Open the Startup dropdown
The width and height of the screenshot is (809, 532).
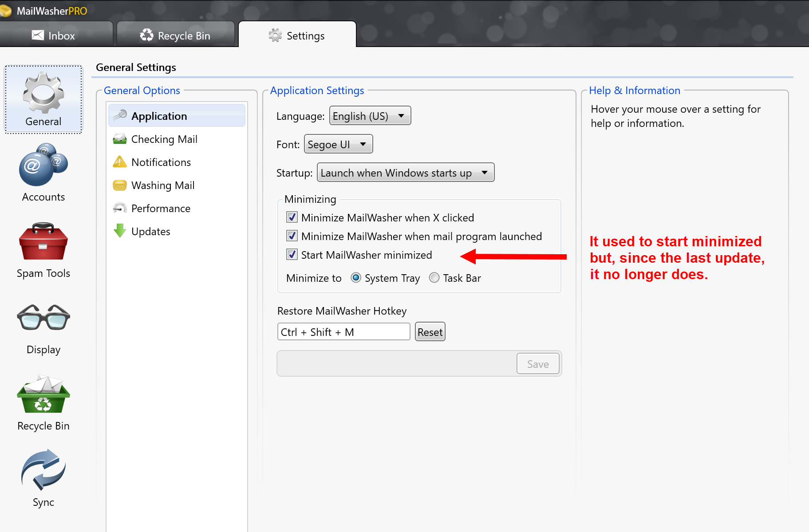pos(406,173)
